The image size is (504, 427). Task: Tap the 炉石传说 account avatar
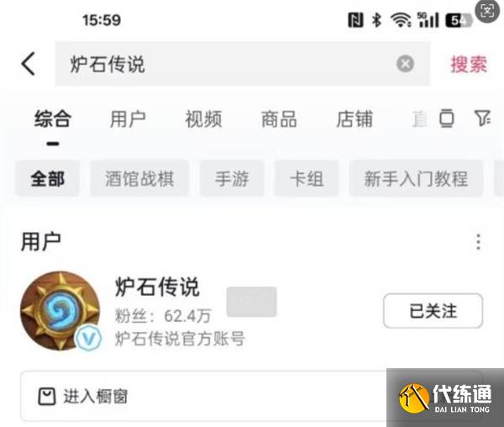(x=60, y=311)
